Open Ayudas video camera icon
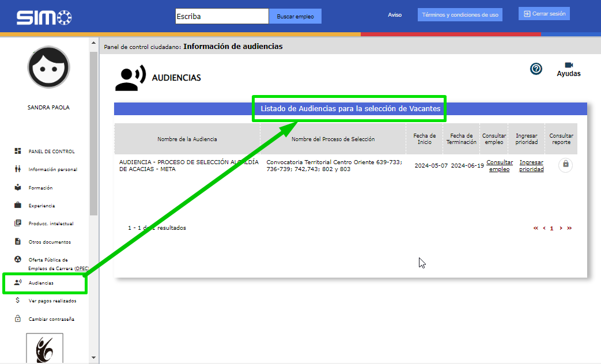 coord(568,65)
